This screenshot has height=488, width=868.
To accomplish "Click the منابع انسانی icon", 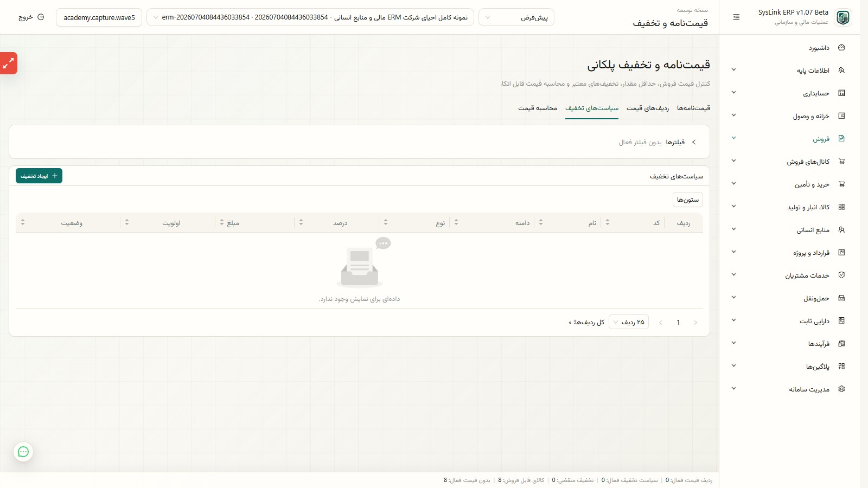I will (841, 230).
